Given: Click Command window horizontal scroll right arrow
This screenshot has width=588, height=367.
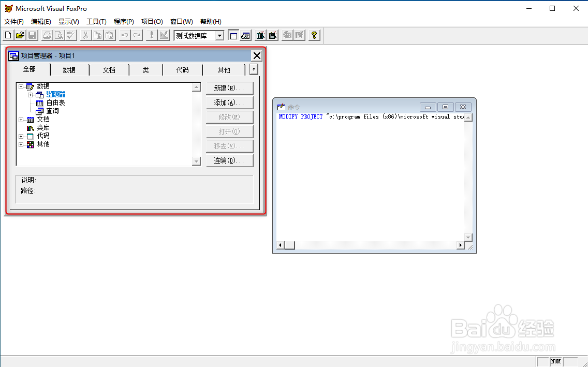Looking at the screenshot, I should click(460, 245).
